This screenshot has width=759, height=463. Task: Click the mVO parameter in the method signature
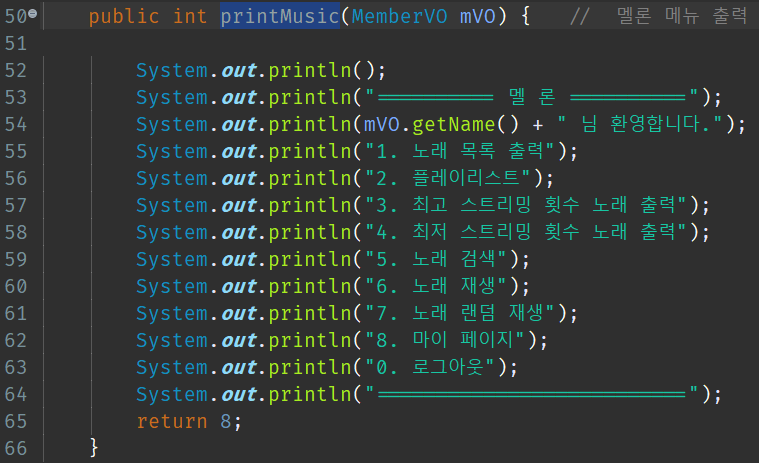tap(477, 16)
